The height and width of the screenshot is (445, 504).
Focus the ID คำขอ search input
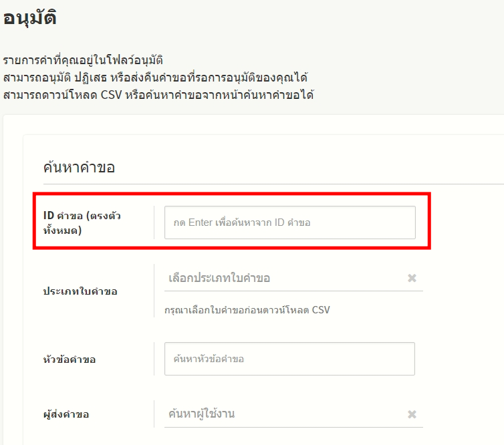[289, 222]
